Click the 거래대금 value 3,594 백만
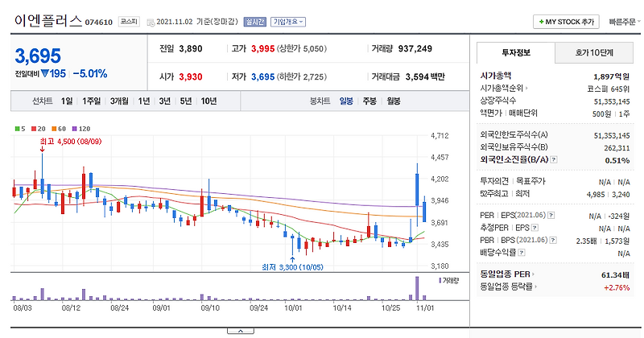This screenshot has width=644, height=338. [425, 76]
